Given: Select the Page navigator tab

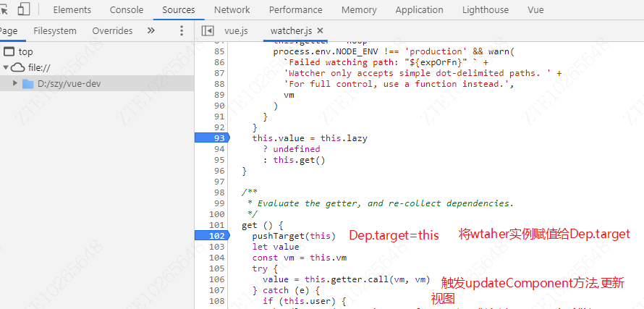Looking at the screenshot, I should (x=8, y=31).
